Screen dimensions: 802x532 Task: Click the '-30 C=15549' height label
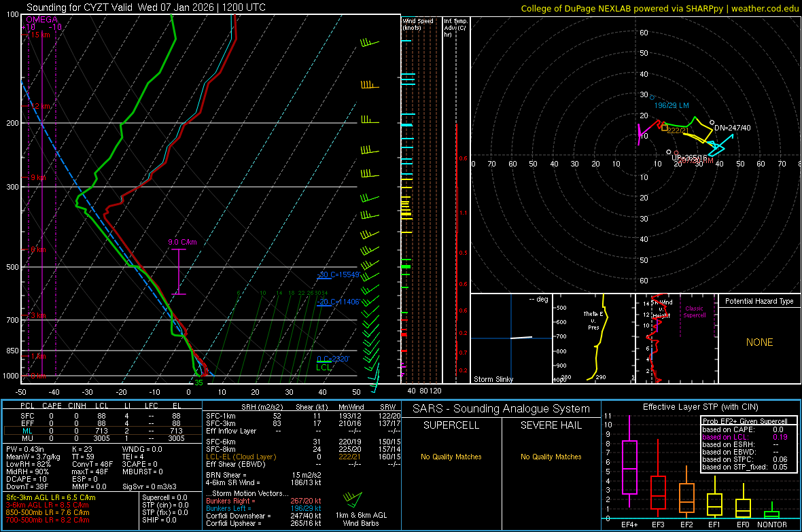click(338, 274)
